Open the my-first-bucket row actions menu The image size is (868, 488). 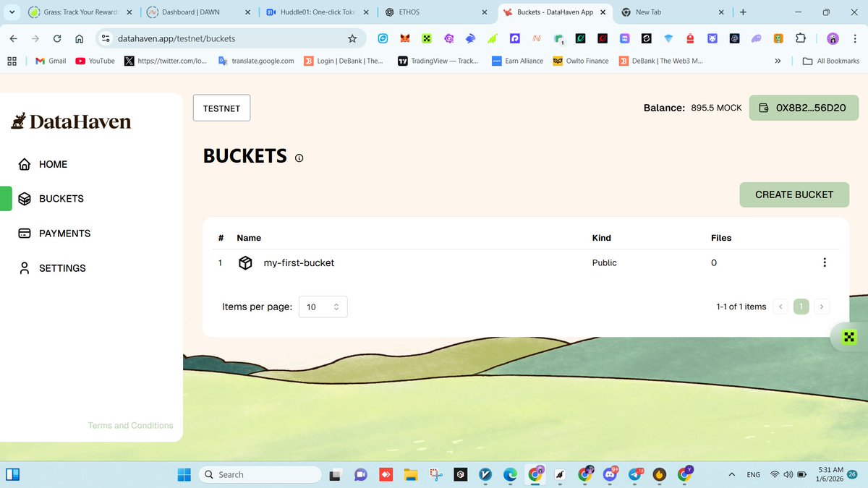825,262
